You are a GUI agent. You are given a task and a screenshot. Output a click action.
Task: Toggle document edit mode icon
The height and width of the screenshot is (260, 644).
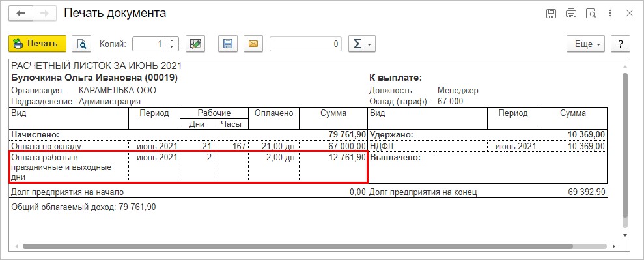195,44
